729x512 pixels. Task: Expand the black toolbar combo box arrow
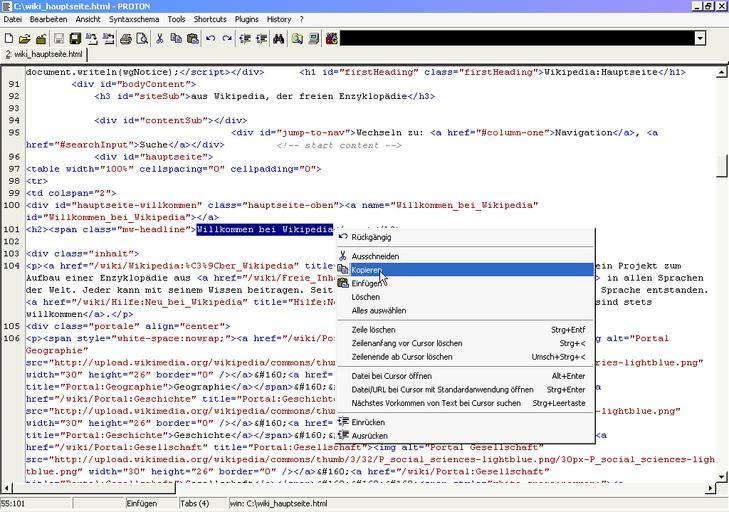[700, 39]
